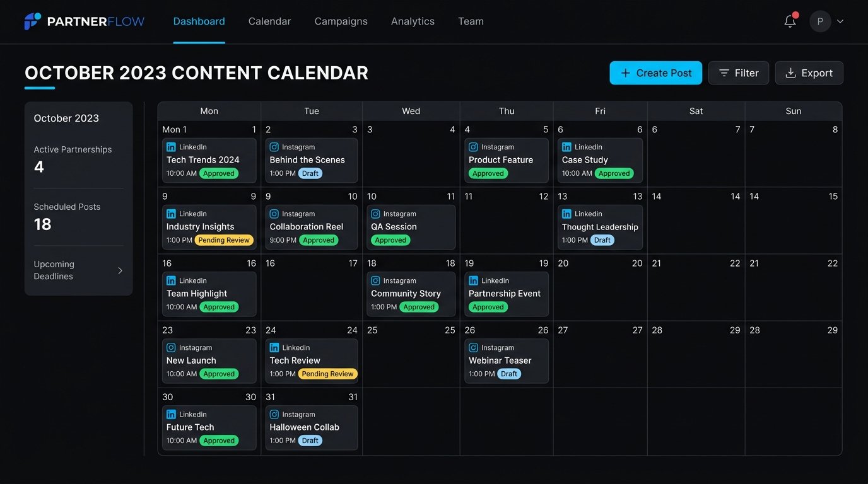Go to the Campaigns tab
Viewport: 868px width, 484px height.
point(341,21)
